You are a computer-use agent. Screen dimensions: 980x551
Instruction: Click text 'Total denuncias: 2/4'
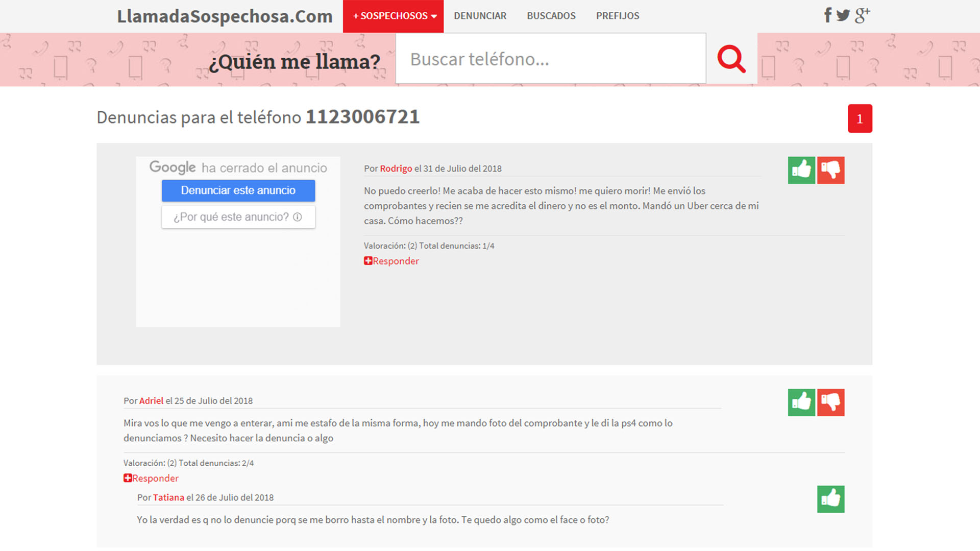click(216, 463)
